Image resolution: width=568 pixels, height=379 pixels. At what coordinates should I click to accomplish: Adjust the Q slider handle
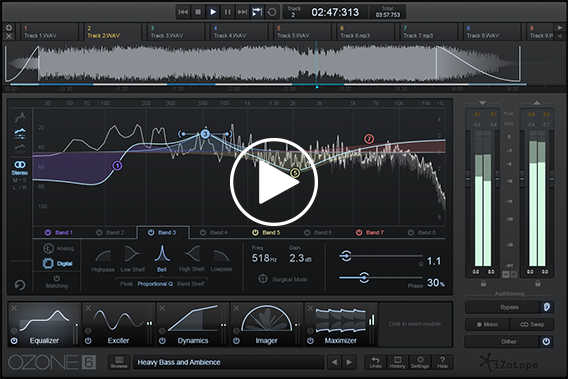point(346,256)
